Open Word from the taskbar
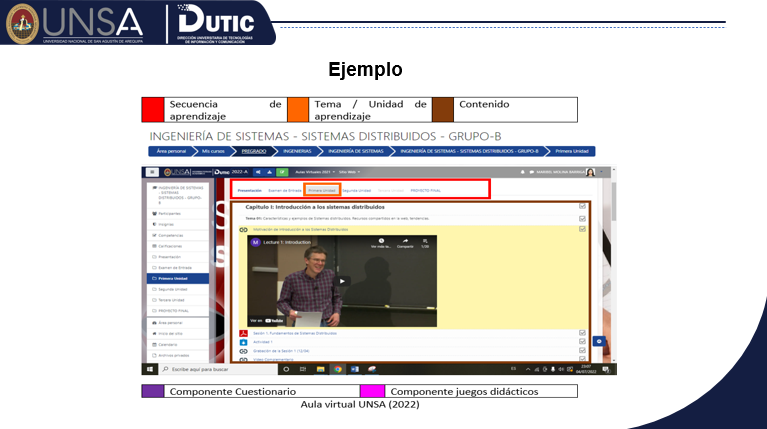Screen dimensions: 767x429 pyautogui.click(x=355, y=369)
